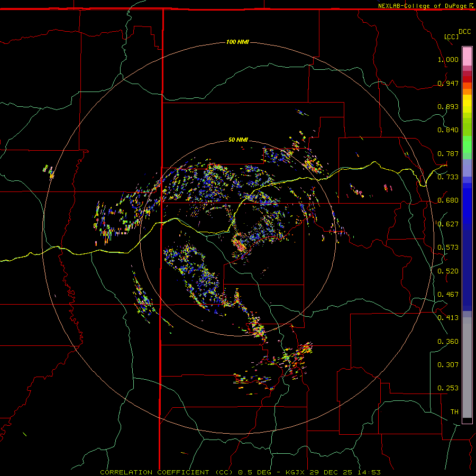The height and width of the screenshot is (476, 476).
Task: Click the DCC label above the color scale
Action: point(464,32)
